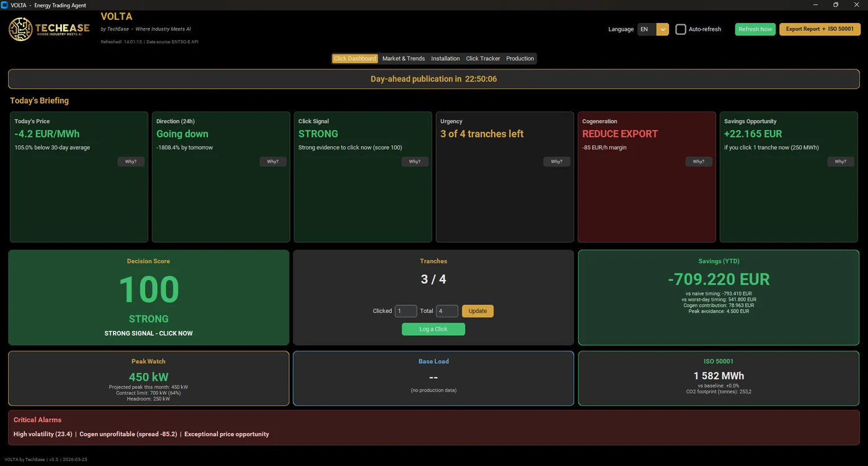The width and height of the screenshot is (868, 466).
Task: Export Report + ISO 50001
Action: coord(820,29)
